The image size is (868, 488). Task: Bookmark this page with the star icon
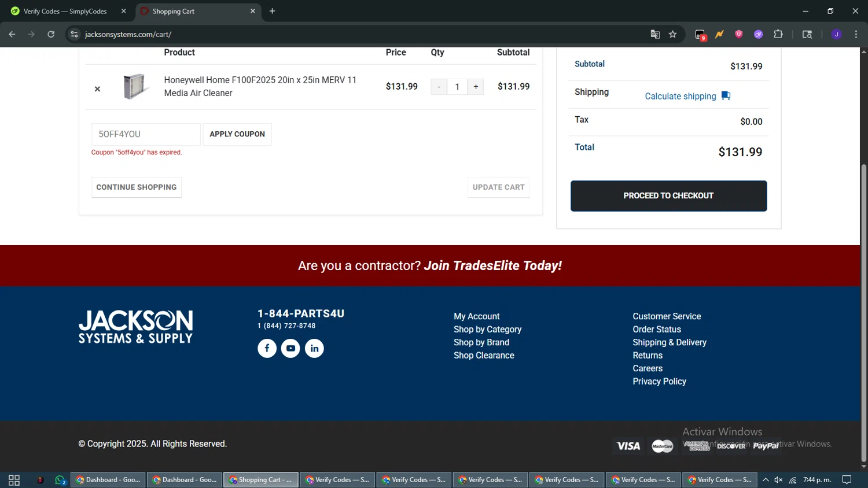coord(672,34)
